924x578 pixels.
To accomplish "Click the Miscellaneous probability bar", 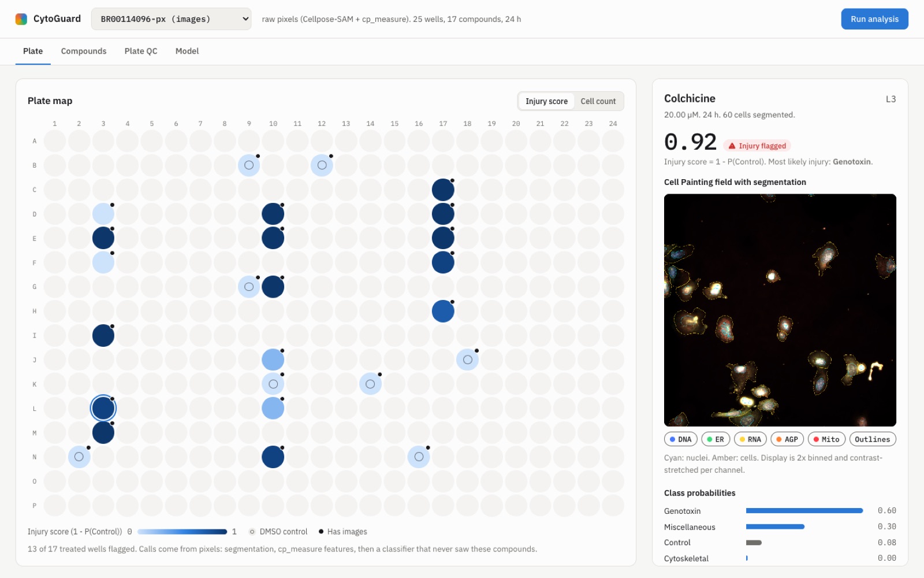I will 775,527.
